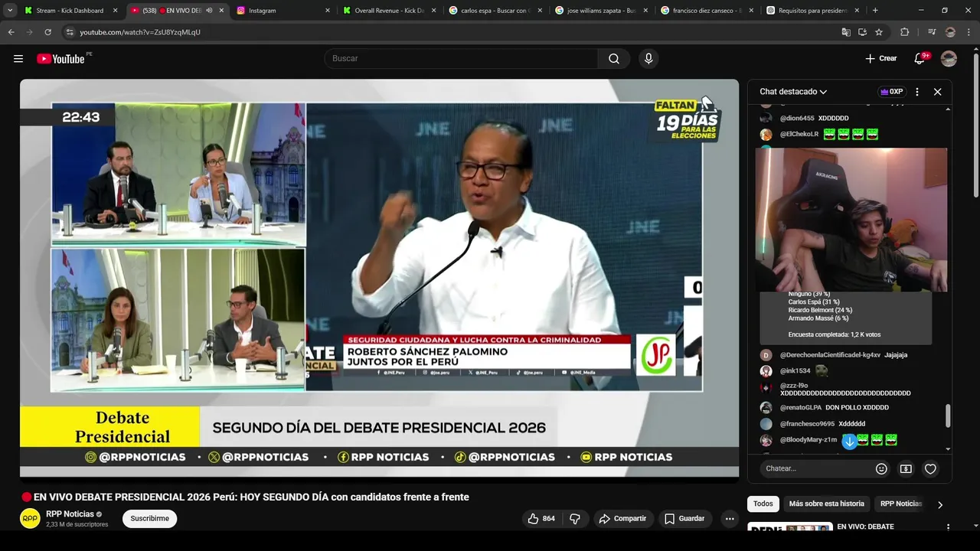Click the chat scrollbar
This screenshot has width=980, height=551.
[x=948, y=416]
